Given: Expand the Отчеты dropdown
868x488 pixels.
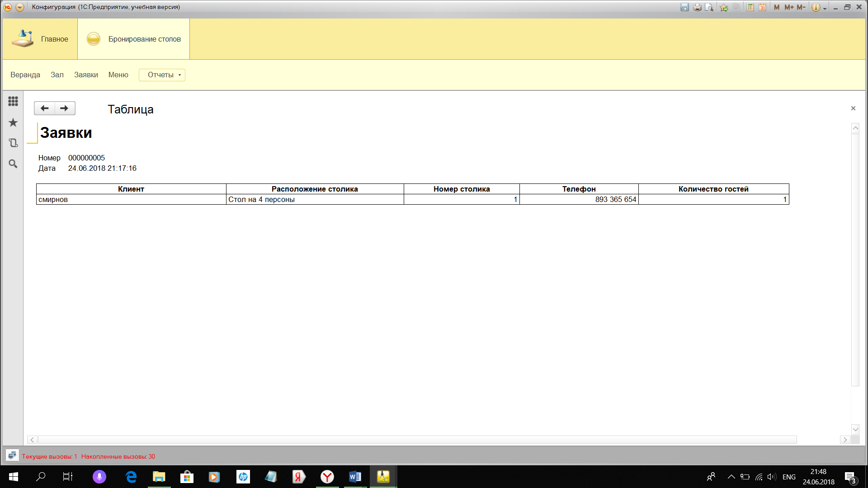Looking at the screenshot, I should pyautogui.click(x=162, y=75).
